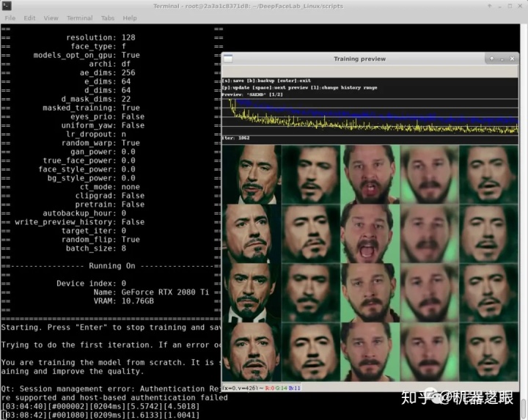528x420 pixels.
Task: Click the "[03:04:40][#000002]" log line
Action: click(100, 406)
